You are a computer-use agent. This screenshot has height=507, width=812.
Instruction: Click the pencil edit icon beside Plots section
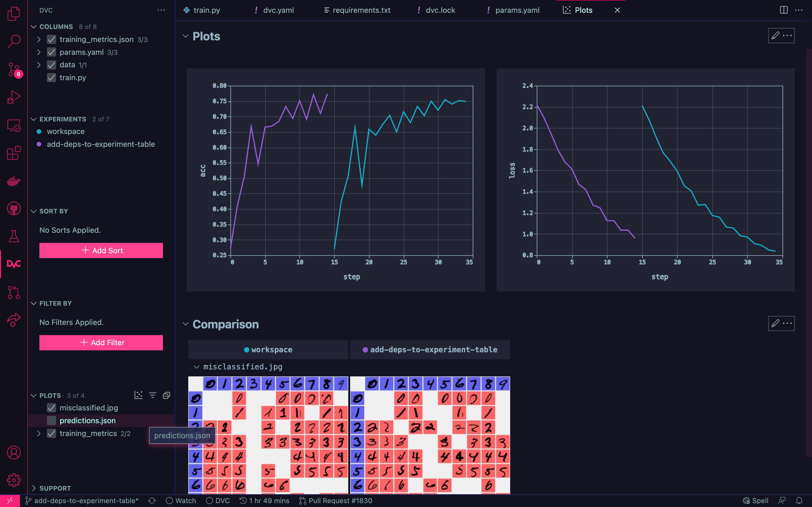pos(776,35)
